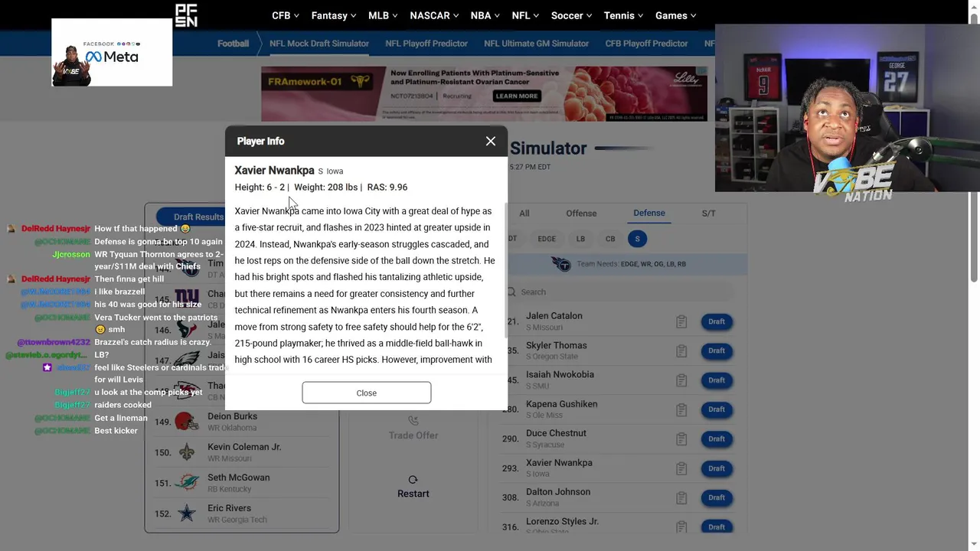Open NFL Mock Draft Simulator link
980x551 pixels.
tap(319, 44)
